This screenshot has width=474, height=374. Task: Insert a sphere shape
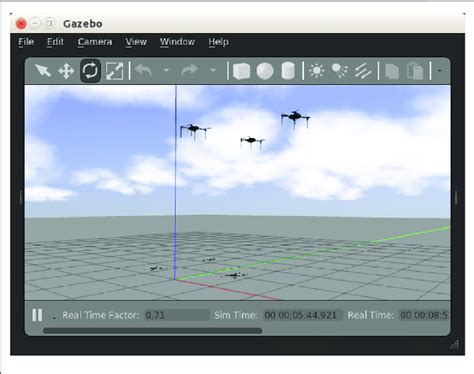[265, 71]
